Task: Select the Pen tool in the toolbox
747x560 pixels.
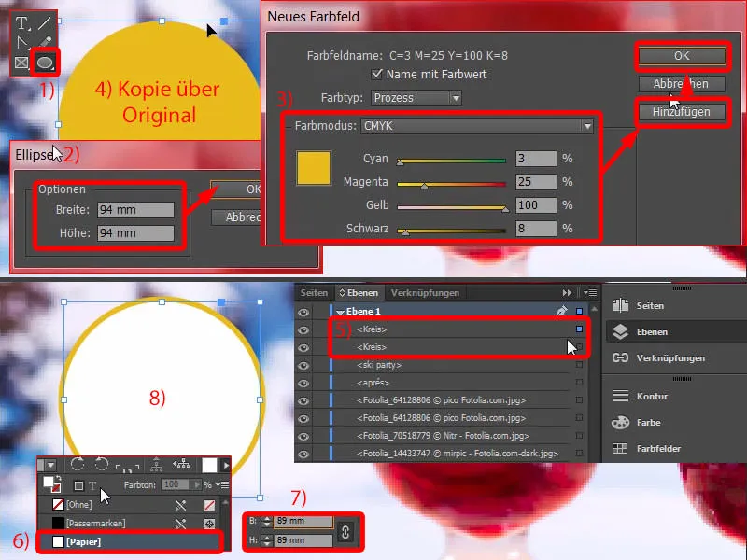Action: coord(21,43)
